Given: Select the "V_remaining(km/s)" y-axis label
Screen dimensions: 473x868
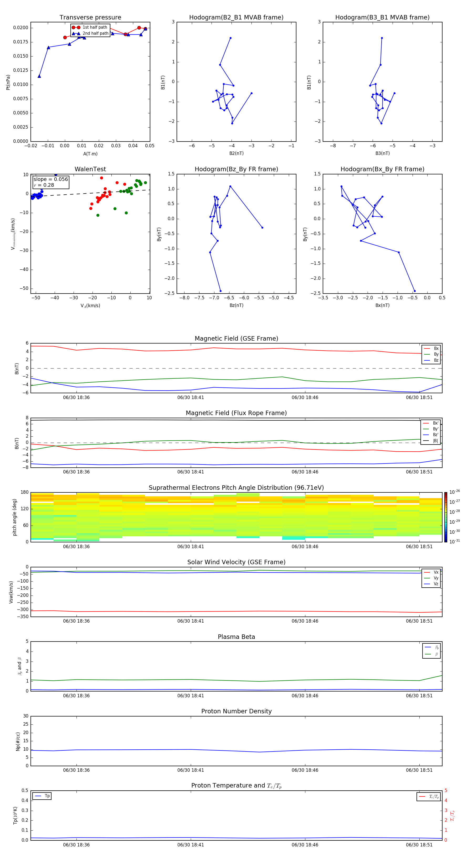Looking at the screenshot, I should 13,234.
